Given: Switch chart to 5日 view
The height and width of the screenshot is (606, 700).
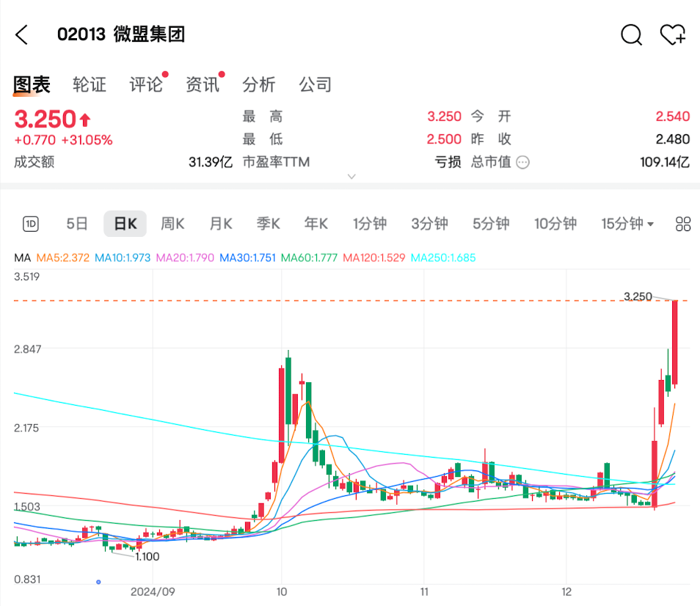Looking at the screenshot, I should click(77, 224).
